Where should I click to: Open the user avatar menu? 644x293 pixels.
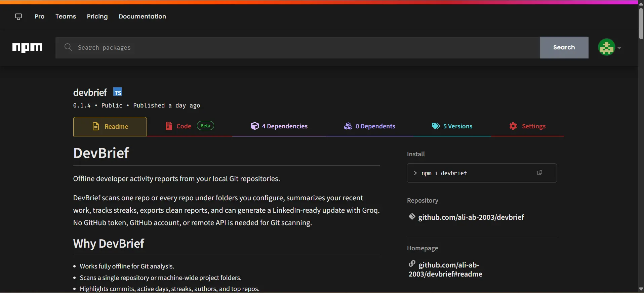click(x=606, y=47)
